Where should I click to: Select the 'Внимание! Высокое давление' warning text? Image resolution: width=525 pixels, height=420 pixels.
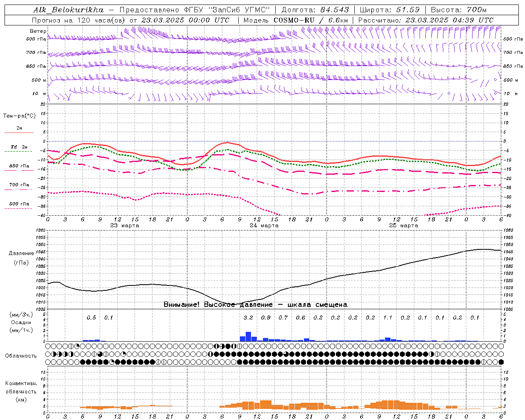coord(218,305)
